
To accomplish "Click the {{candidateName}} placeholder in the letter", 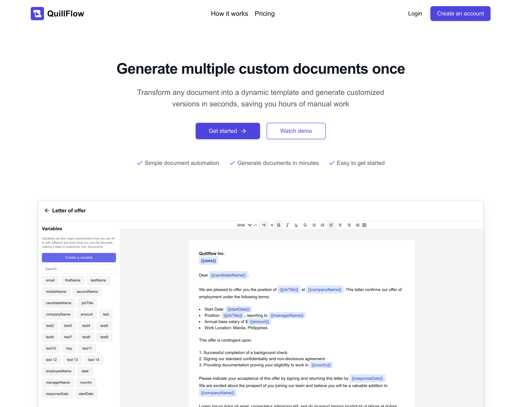I will click(x=228, y=275).
